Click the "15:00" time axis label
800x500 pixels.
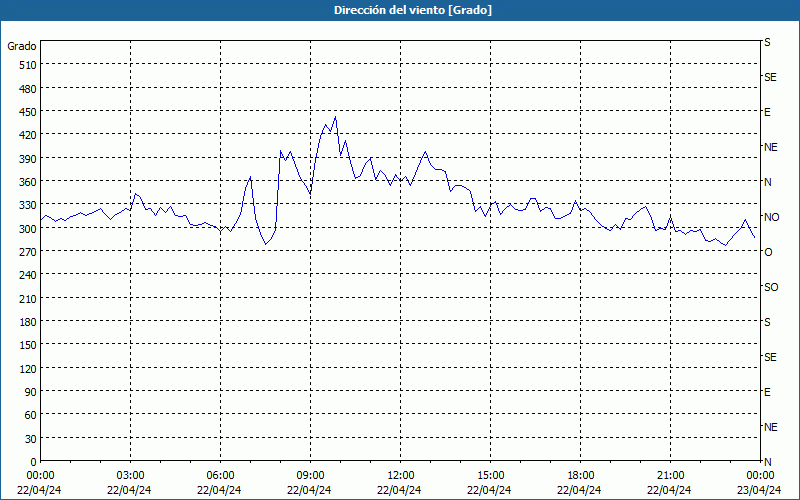(x=490, y=476)
